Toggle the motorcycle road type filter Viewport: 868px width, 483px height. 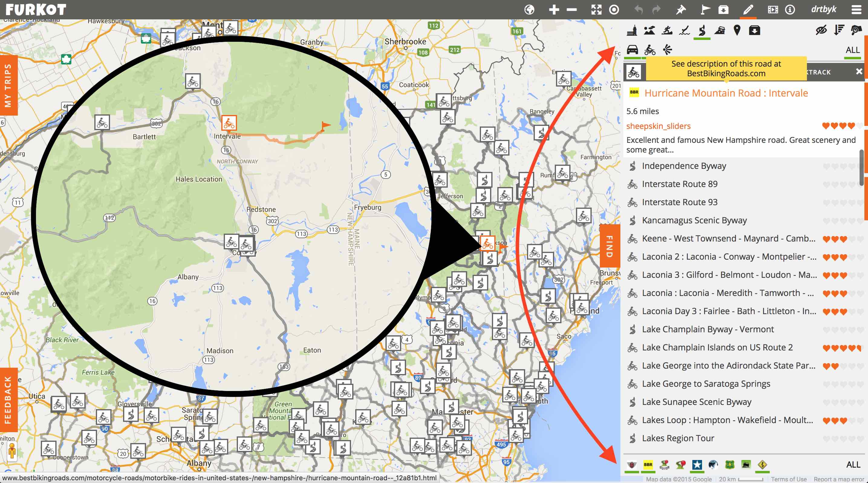(x=650, y=50)
